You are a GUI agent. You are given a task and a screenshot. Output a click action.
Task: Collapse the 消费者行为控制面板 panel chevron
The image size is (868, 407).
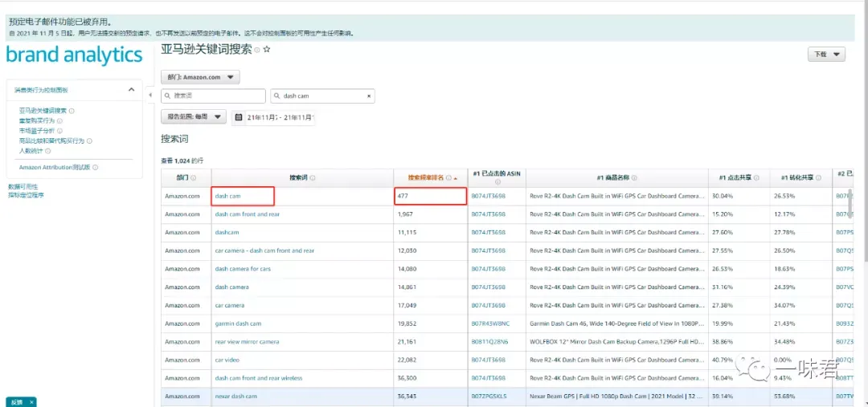pyautogui.click(x=131, y=90)
